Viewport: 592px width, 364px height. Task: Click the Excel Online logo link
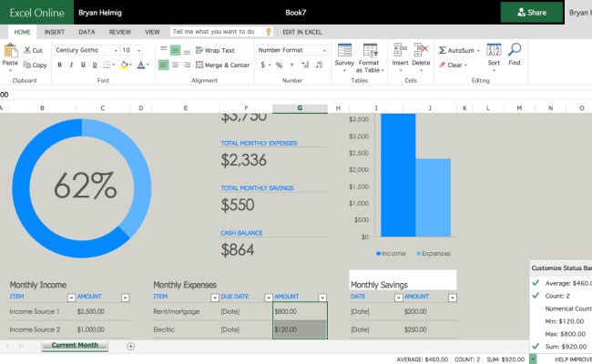tap(36, 13)
